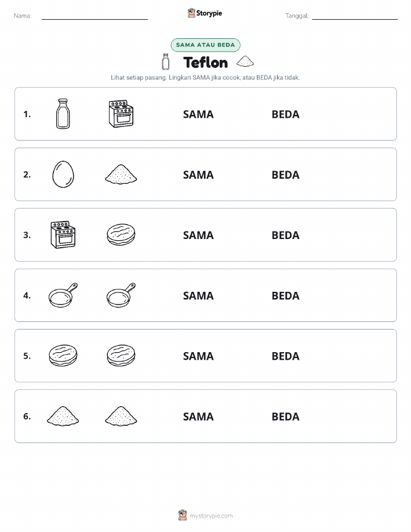This screenshot has width=411, height=532.
Task: Click the SAMA ATAU BEDA badge
Action: coord(205,45)
